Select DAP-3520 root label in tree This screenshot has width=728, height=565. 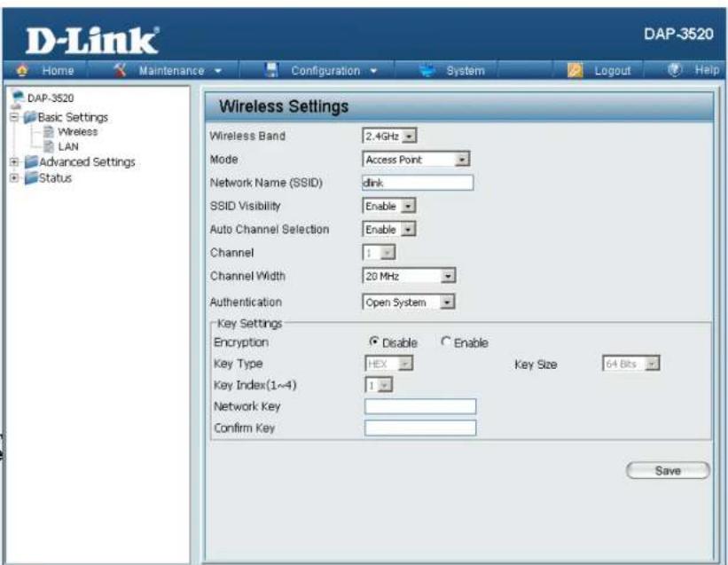(x=51, y=98)
